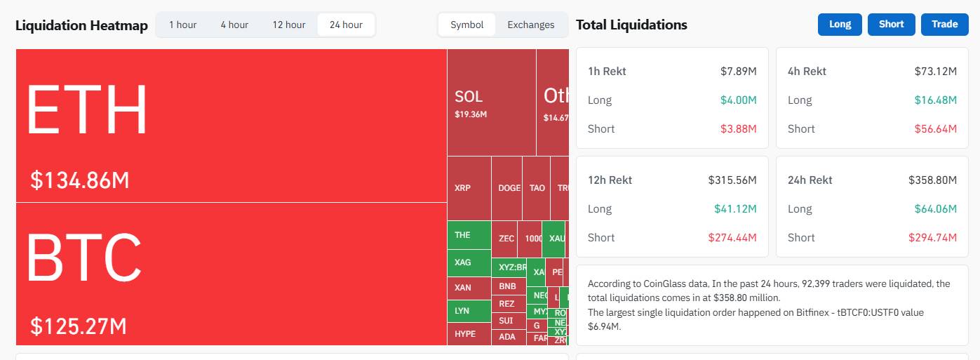This screenshot has width=980, height=360.
Task: Select the DOGE heatmap tile
Action: click(507, 188)
